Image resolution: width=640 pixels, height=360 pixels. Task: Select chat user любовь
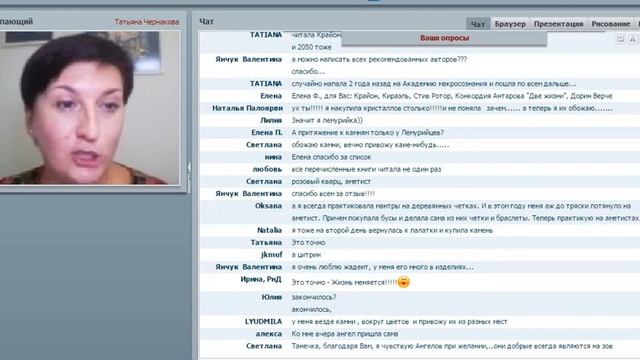pyautogui.click(x=267, y=169)
